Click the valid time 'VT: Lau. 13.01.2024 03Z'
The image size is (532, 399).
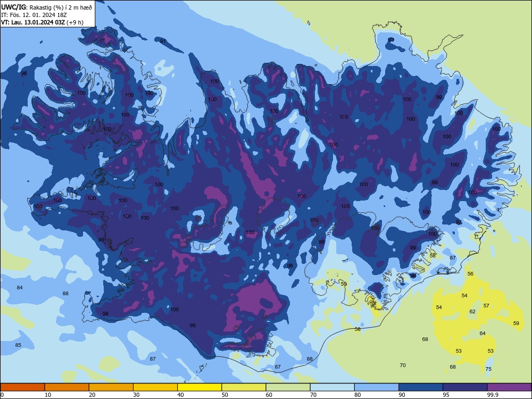coord(33,22)
